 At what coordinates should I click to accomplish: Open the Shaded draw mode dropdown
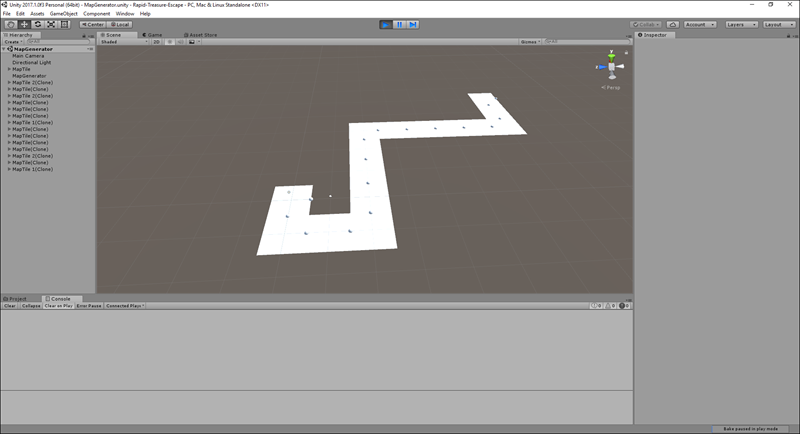(x=122, y=42)
